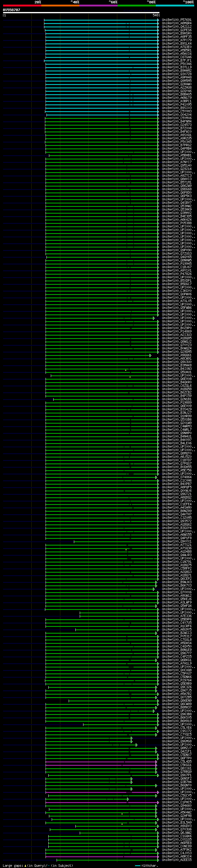Image resolution: width=197 pixels, height=868 pixels.
Task: Select hit UniRef100_C5MFP2
Action: 176,568
